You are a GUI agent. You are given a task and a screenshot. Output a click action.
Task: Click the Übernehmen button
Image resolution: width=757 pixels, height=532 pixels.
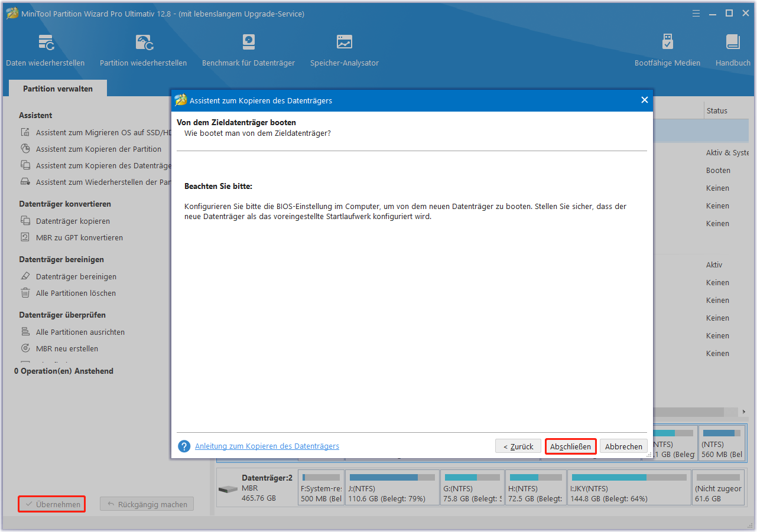click(x=52, y=504)
